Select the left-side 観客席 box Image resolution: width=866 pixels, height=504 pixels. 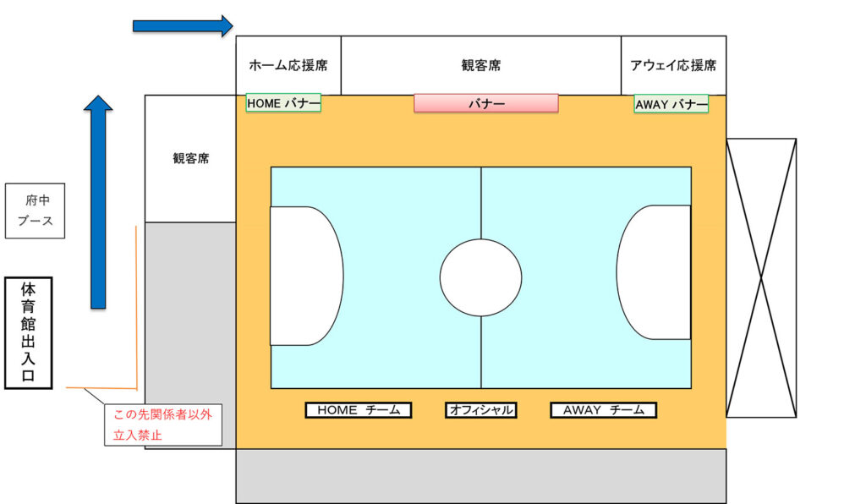point(190,158)
